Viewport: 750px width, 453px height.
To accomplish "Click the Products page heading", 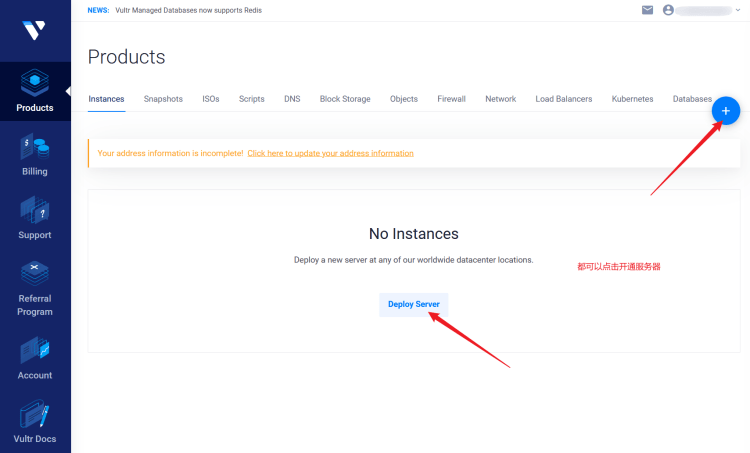I will click(127, 57).
